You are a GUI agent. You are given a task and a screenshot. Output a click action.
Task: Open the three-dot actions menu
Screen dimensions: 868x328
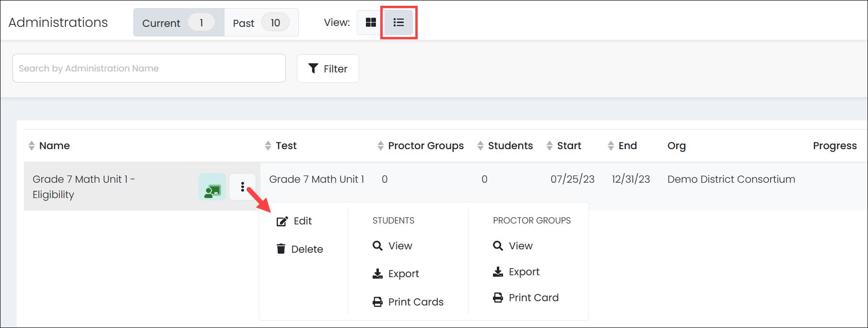click(243, 187)
